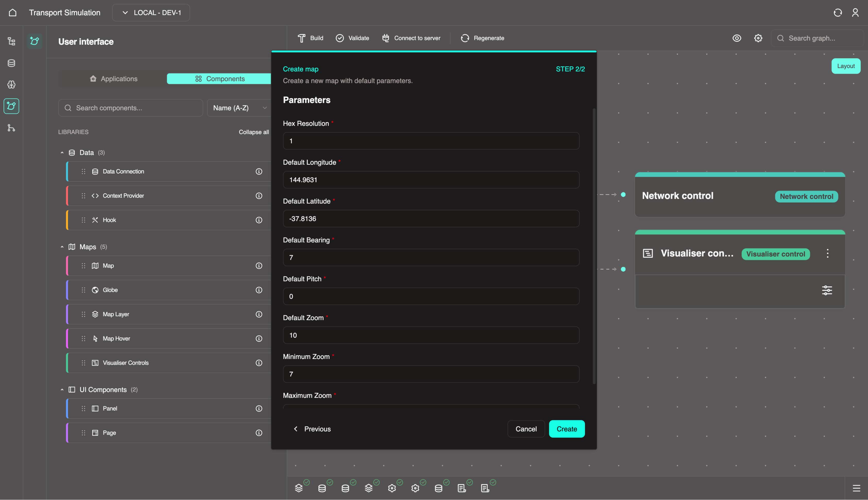Click Validate in the toolbar
868x500 pixels.
(x=352, y=38)
